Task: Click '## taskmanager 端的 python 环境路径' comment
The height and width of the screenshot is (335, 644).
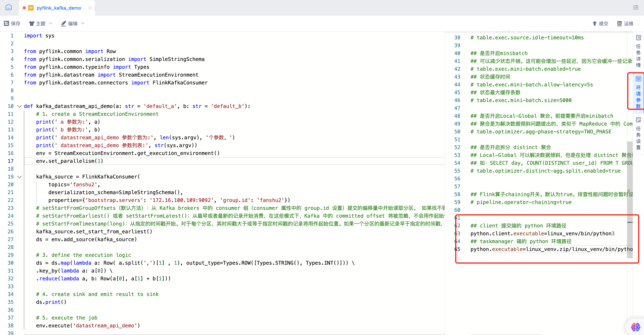Action: coord(521,241)
